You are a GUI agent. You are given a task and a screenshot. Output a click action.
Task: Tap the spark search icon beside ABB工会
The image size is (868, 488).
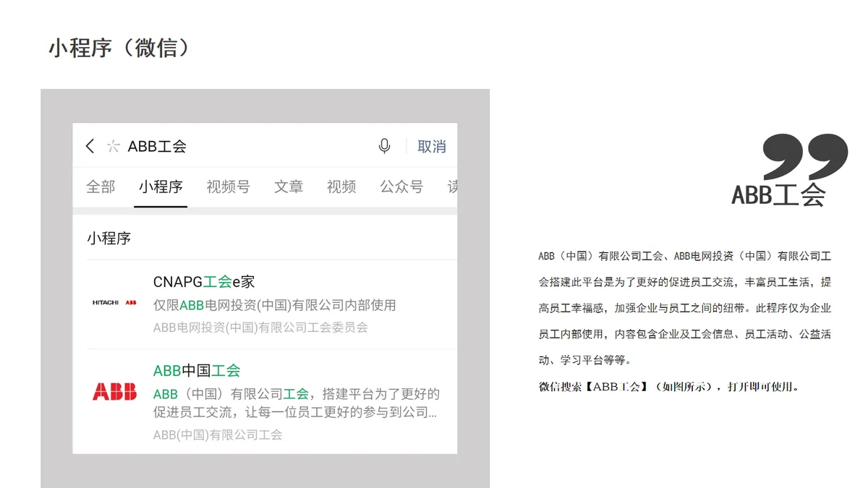[x=113, y=146]
